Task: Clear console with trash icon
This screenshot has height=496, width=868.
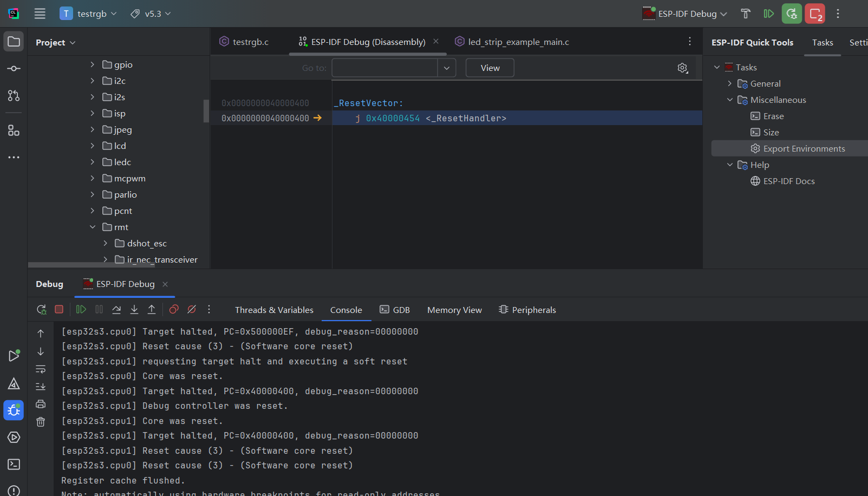Action: click(41, 422)
